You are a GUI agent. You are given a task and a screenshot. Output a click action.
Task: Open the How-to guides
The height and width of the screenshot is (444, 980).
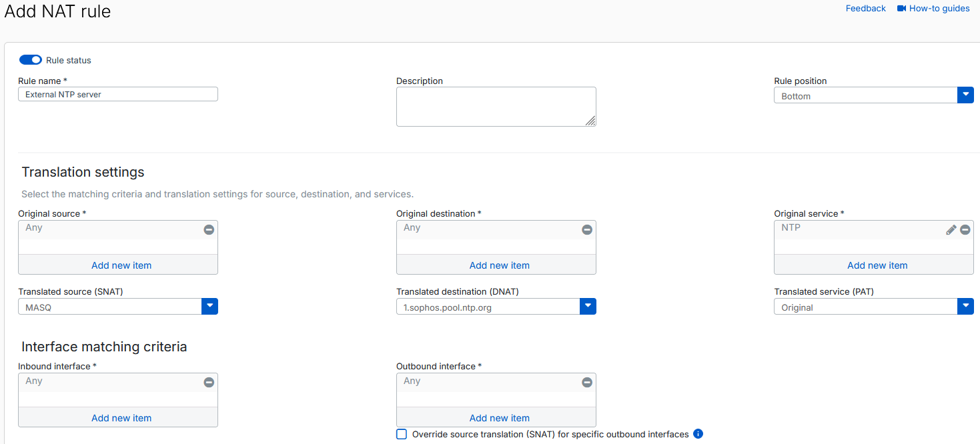939,8
